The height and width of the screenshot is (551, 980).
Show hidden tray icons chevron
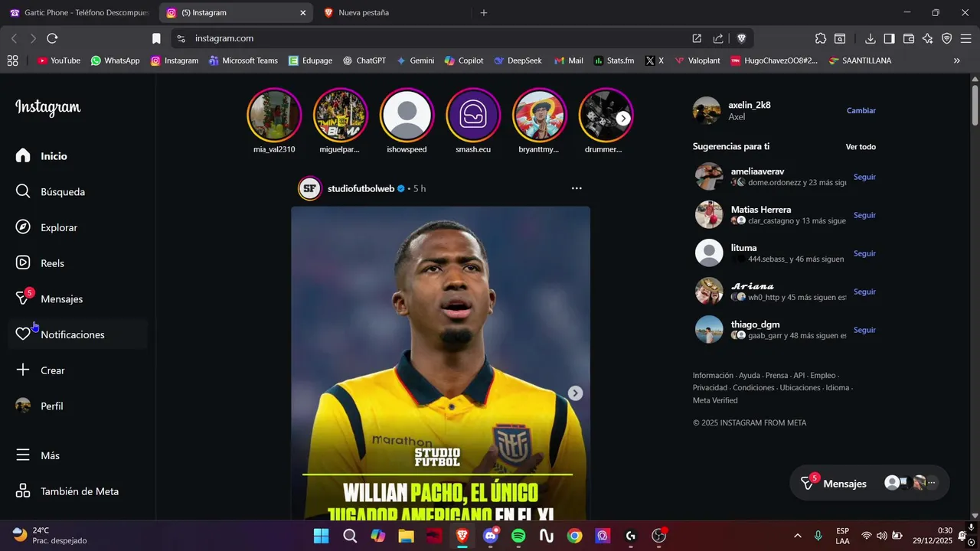pyautogui.click(x=798, y=536)
